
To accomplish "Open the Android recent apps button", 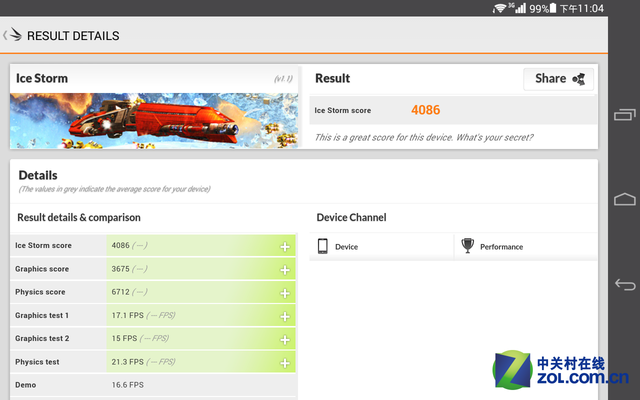I will pyautogui.click(x=624, y=115).
